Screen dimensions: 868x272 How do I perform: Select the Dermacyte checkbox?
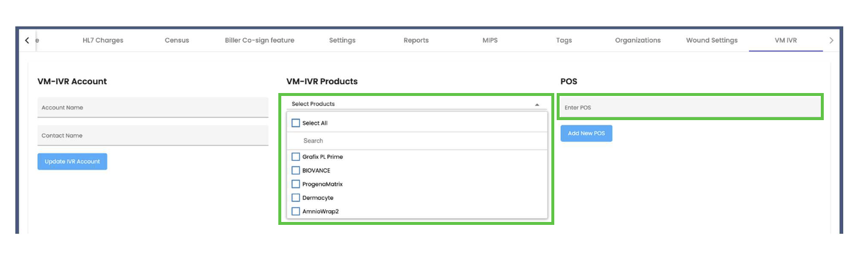pos(296,197)
